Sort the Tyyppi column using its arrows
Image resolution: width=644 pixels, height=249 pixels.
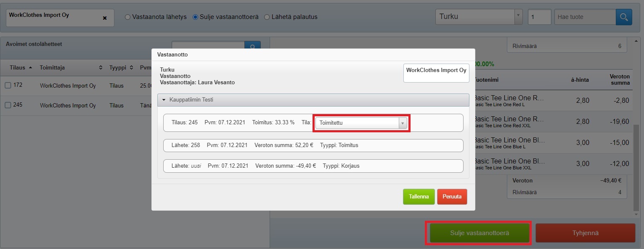[131, 68]
